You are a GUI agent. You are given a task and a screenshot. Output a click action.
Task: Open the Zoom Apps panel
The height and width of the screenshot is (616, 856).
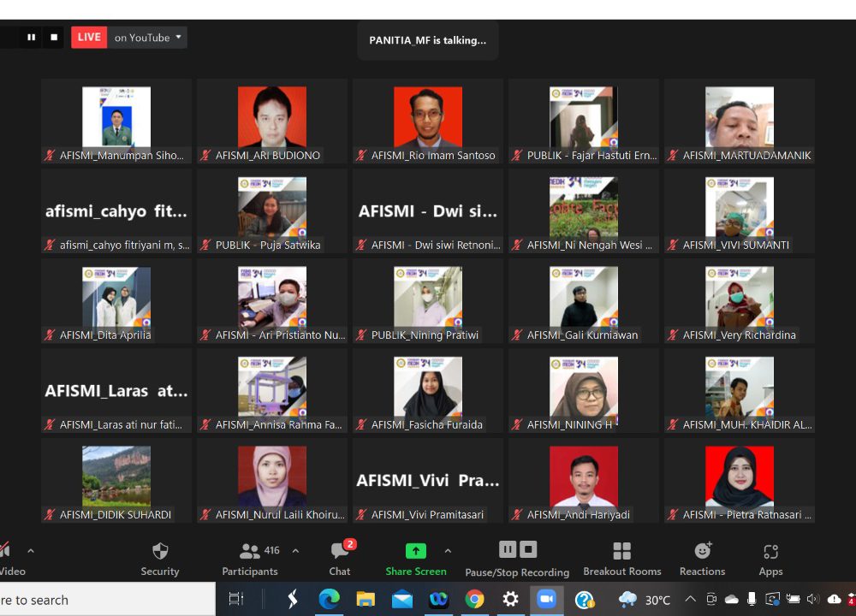click(x=770, y=559)
